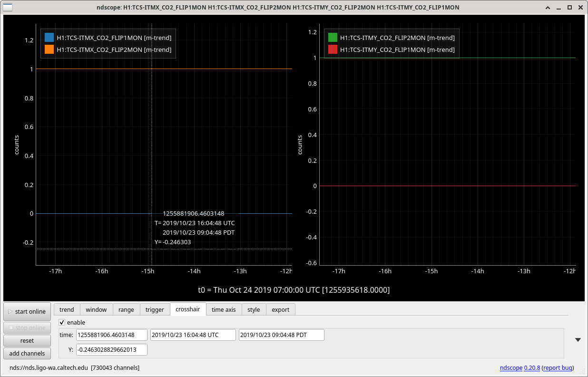Click the green ITMY_CO2_FLIP2MON legend swatch

tap(333, 38)
